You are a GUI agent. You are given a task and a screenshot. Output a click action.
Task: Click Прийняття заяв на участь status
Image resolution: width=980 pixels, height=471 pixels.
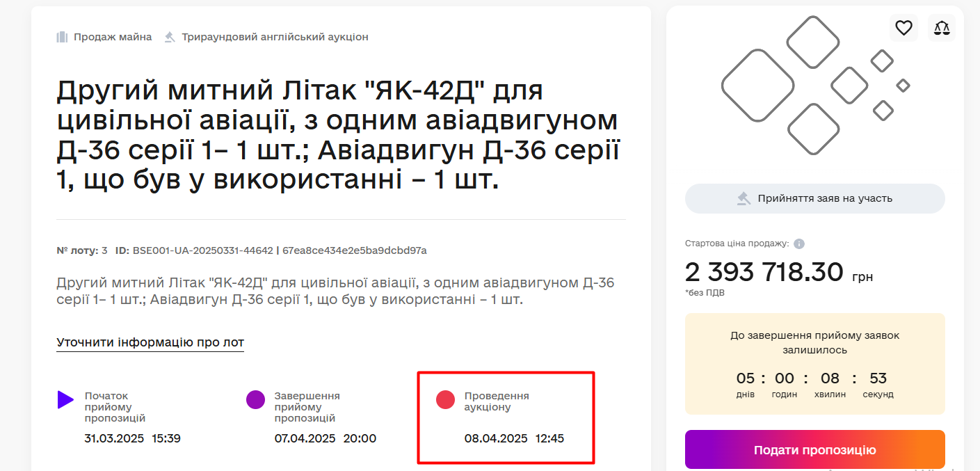pos(825,198)
